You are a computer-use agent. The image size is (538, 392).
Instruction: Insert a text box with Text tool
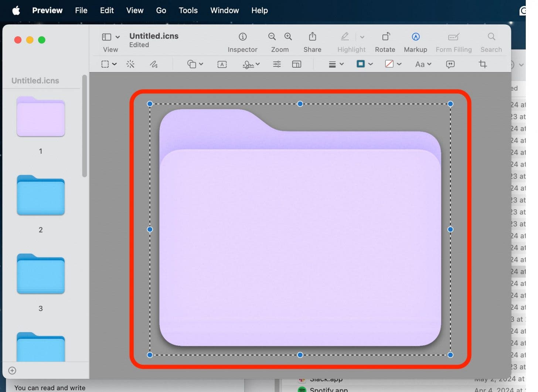point(222,64)
